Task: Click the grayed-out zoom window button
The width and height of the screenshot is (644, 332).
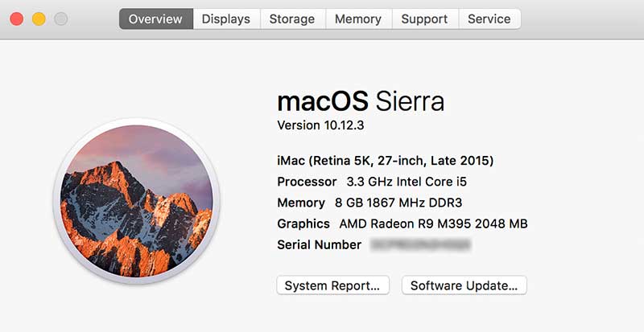Action: 60,18
